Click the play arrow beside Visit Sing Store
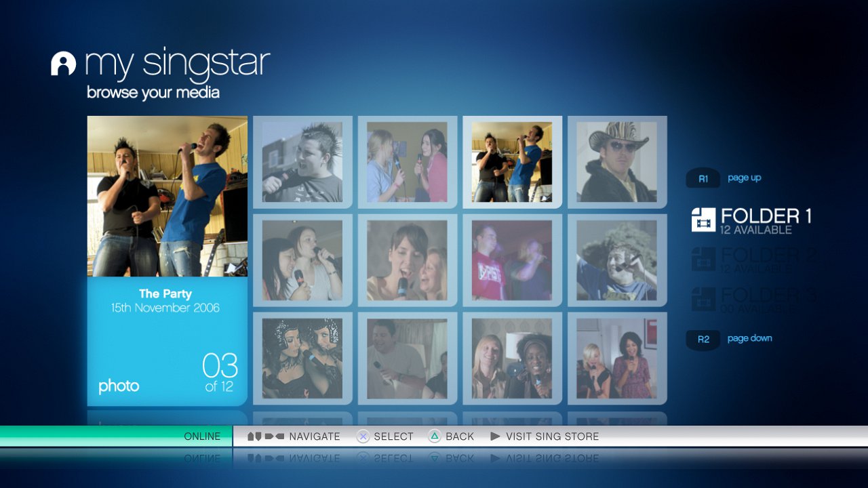The width and height of the screenshot is (868, 488). [495, 436]
